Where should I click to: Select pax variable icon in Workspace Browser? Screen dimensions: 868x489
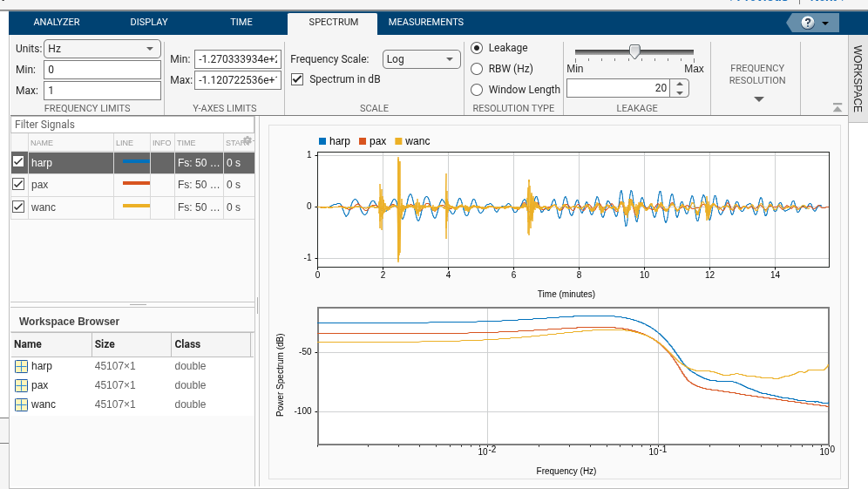[22, 385]
